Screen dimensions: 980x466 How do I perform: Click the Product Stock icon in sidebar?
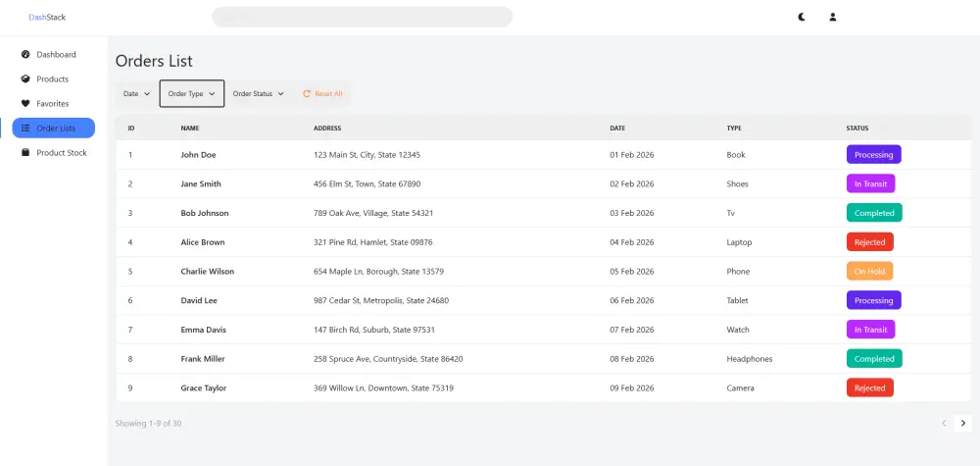tap(25, 152)
